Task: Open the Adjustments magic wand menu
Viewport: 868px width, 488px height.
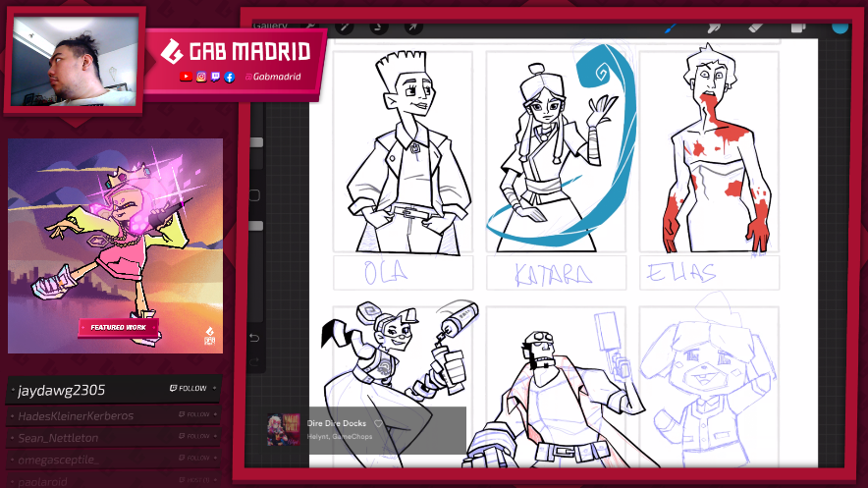Action: [345, 27]
